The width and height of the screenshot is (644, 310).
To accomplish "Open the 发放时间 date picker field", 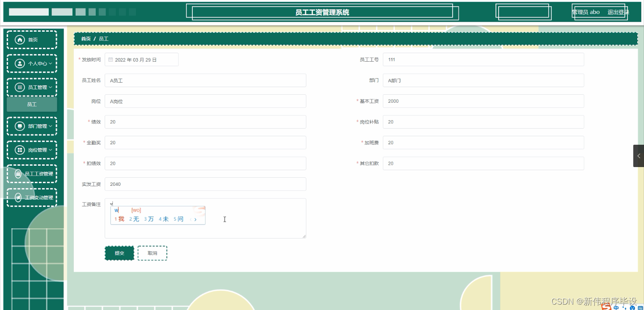I will point(141,59).
